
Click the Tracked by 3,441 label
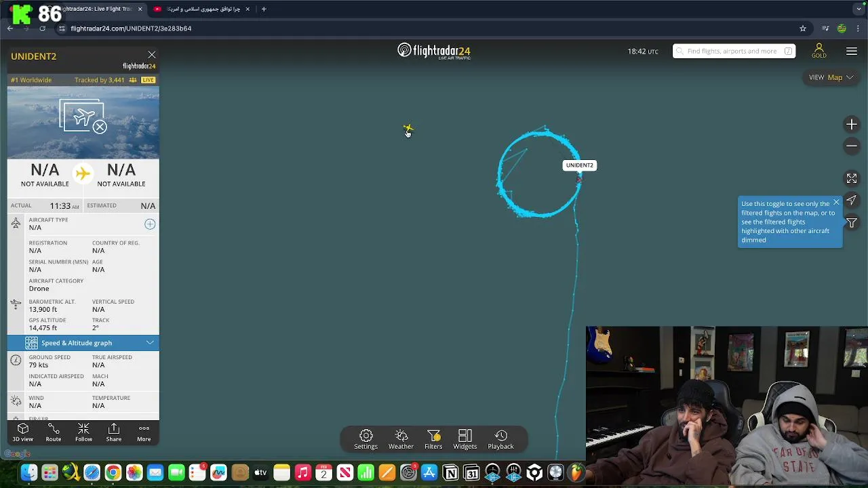click(100, 80)
